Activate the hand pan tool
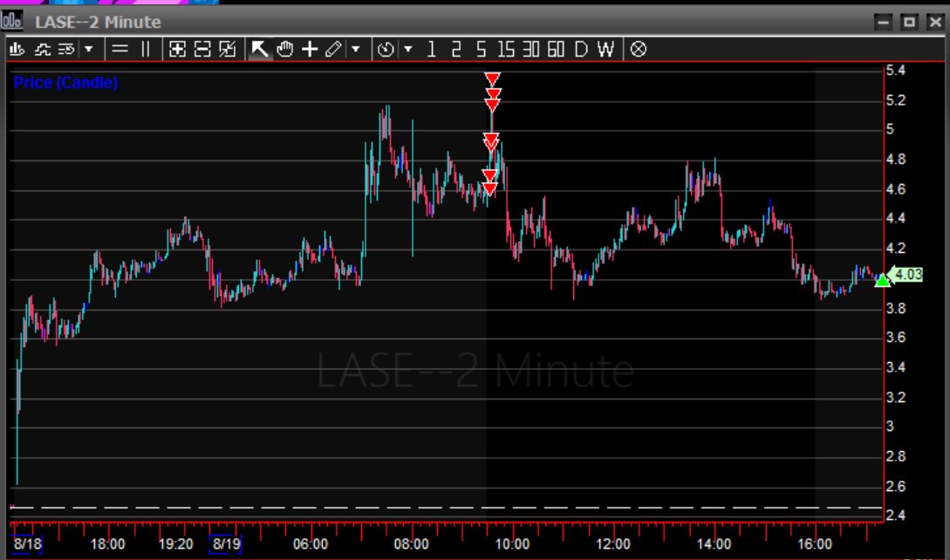Viewport: 950px width, 560px height. 284,50
